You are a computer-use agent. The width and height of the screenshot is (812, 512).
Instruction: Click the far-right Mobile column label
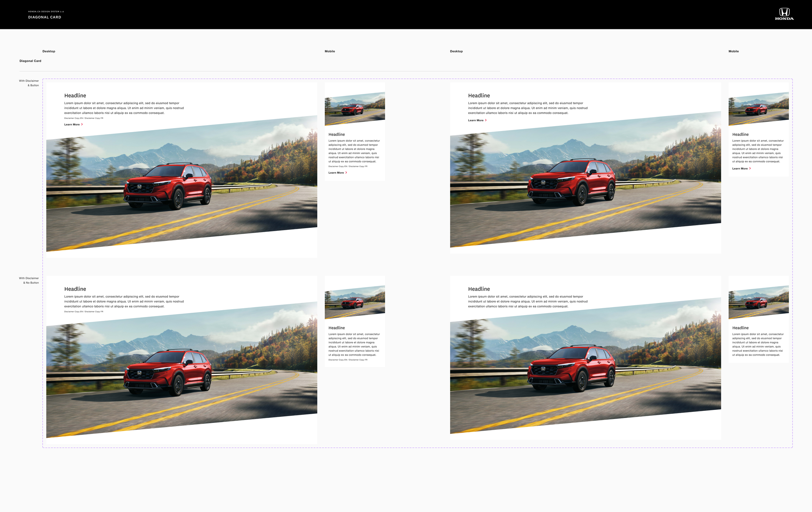click(733, 51)
